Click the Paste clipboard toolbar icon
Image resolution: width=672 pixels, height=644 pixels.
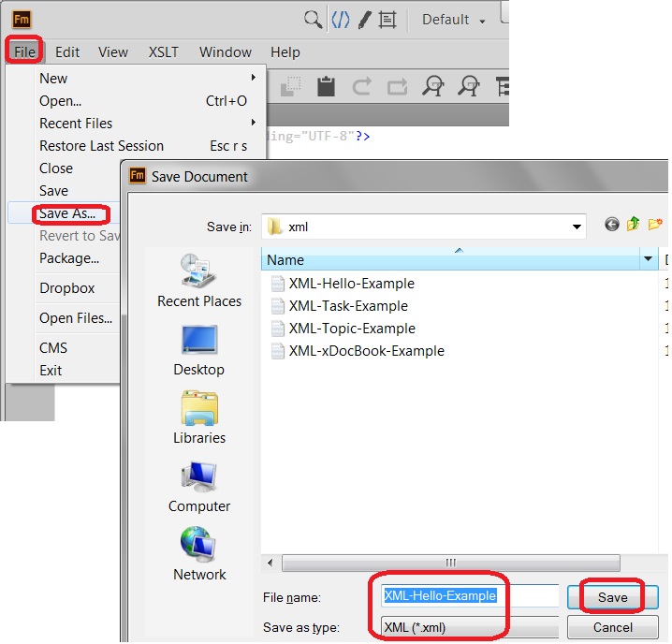[326, 86]
